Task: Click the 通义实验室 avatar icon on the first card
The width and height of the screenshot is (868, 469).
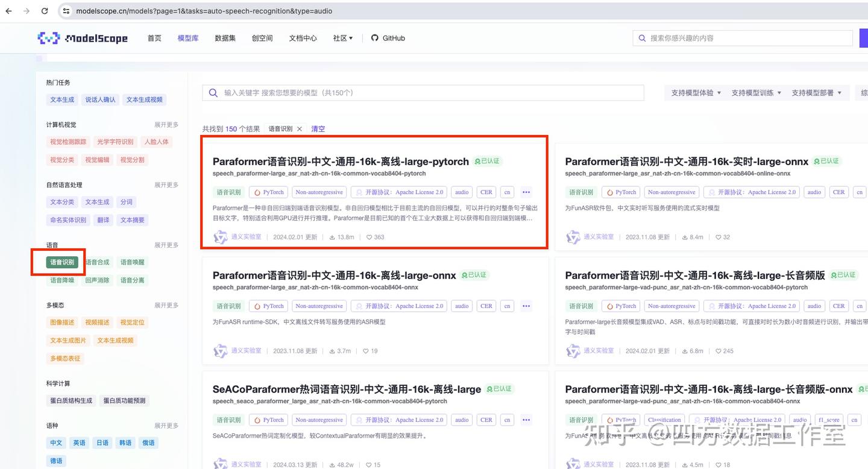Action: [220, 237]
